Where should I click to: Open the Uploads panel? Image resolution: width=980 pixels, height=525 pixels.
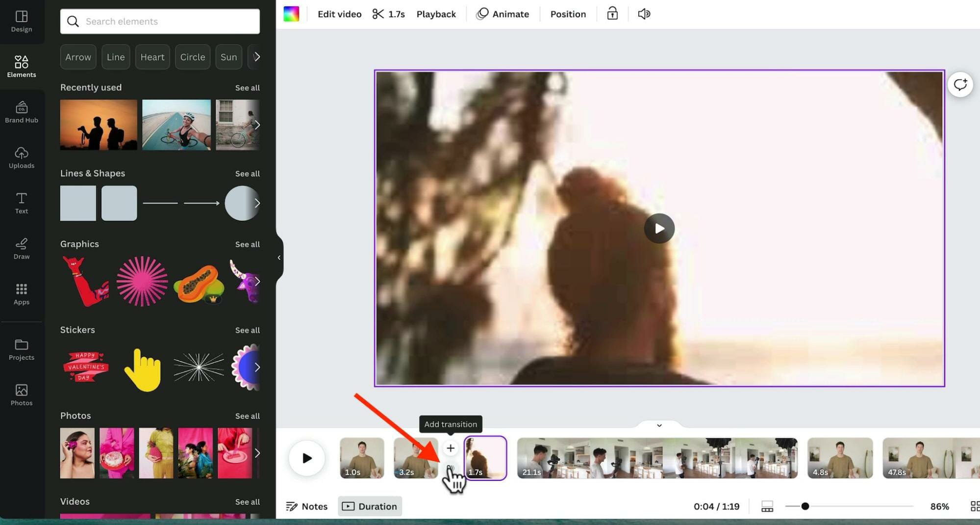(x=21, y=158)
